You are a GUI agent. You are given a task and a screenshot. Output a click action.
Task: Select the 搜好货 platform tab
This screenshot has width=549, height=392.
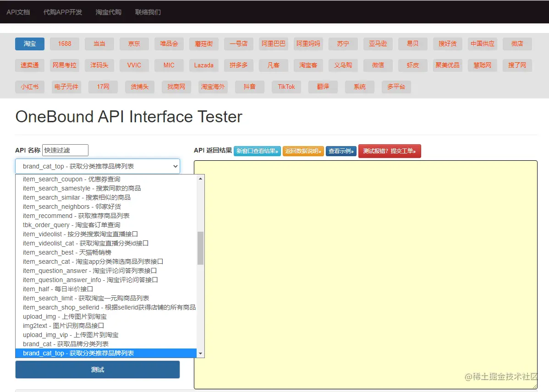pyautogui.click(x=448, y=44)
